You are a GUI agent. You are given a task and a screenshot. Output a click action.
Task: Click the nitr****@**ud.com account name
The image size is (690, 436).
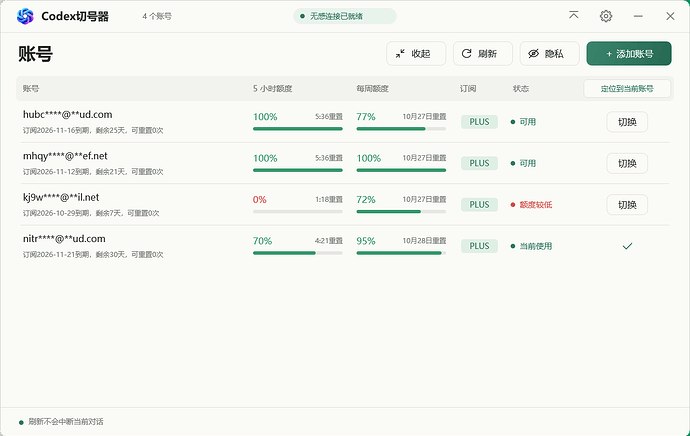coord(64,238)
